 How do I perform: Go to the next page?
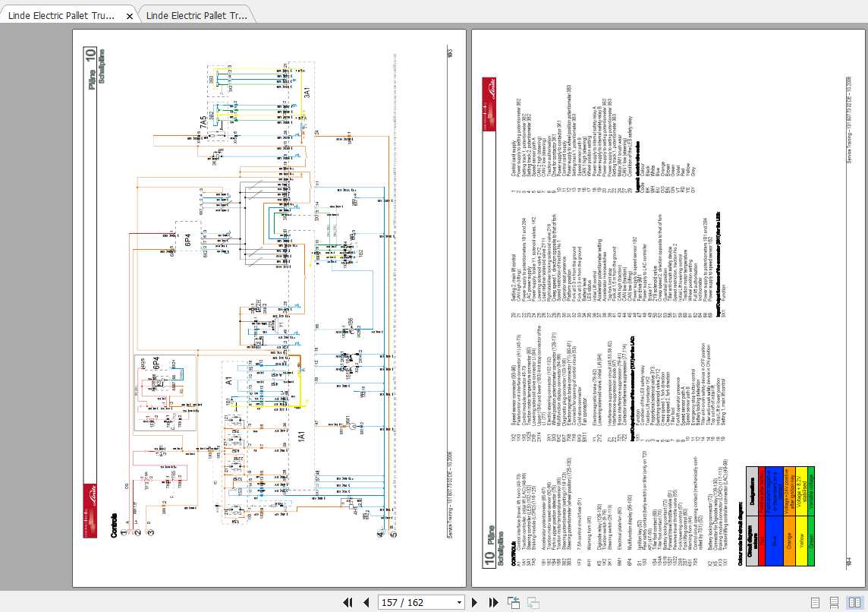(x=474, y=602)
